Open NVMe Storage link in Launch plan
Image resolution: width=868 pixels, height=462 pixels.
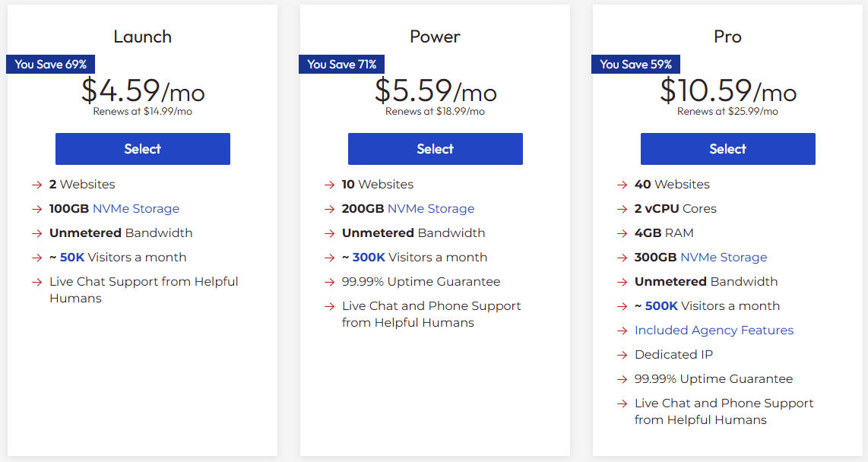pos(136,209)
